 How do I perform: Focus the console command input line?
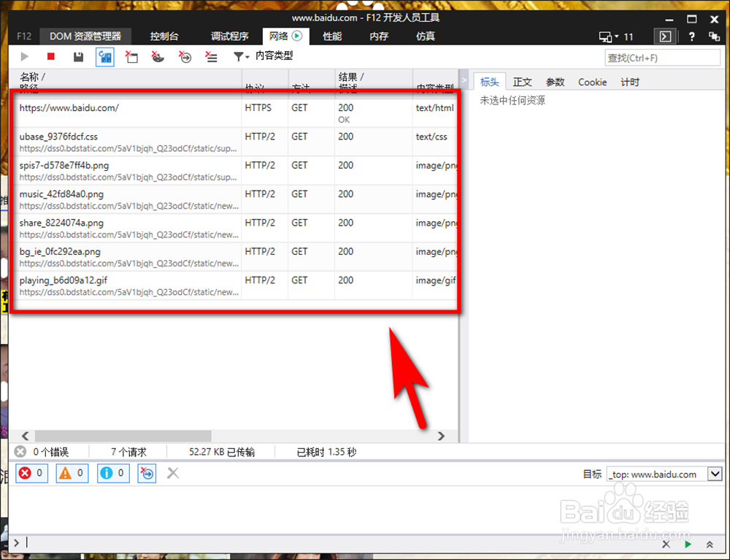(335, 542)
